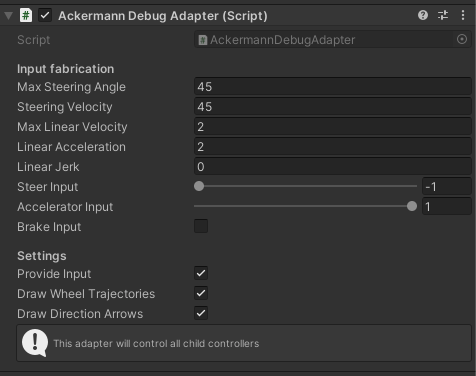The image size is (476, 376).
Task: Open component help reference icon
Action: coord(423,15)
